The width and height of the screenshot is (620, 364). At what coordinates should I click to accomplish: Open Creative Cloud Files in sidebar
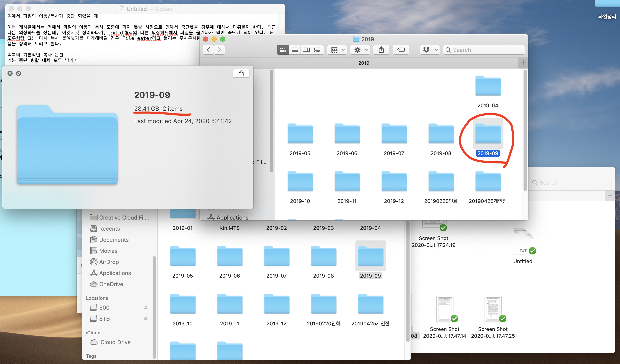[x=120, y=217]
